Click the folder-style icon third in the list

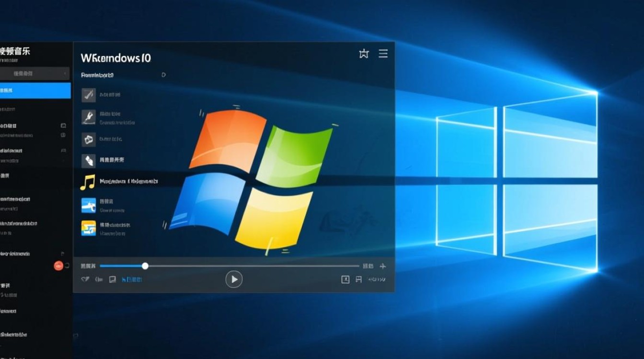[x=88, y=139]
